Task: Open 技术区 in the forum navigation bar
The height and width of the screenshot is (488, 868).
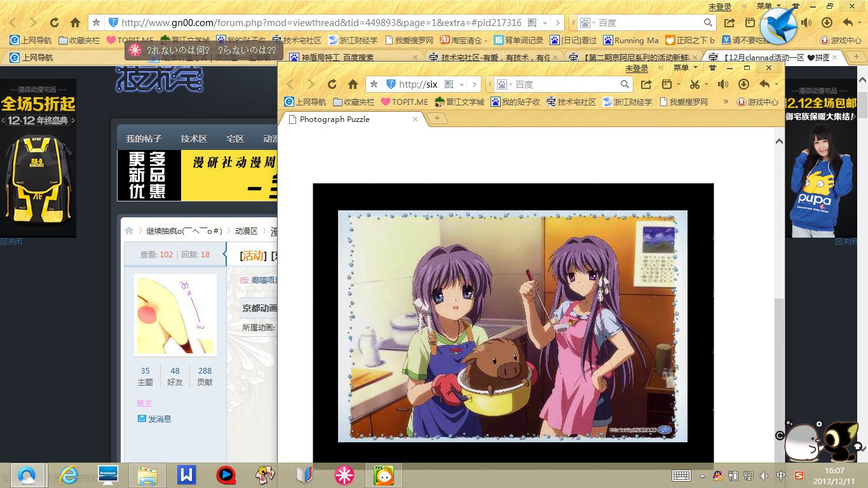Action: click(194, 139)
